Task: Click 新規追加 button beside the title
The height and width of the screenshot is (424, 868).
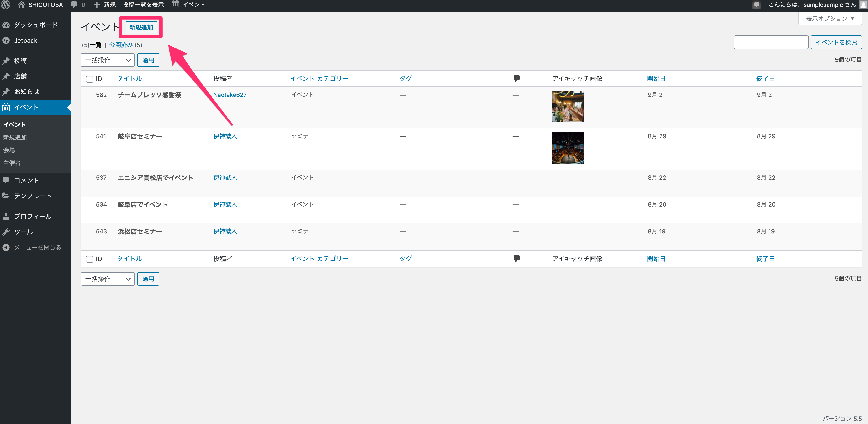Action: [x=141, y=27]
